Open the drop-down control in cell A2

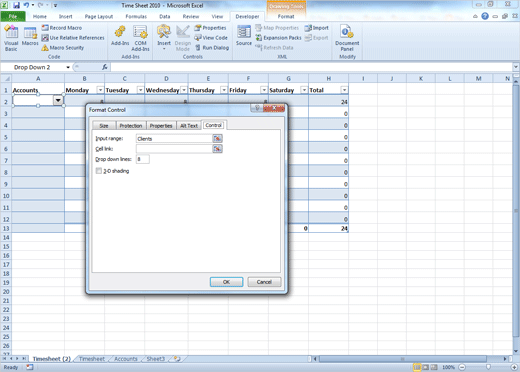point(58,100)
